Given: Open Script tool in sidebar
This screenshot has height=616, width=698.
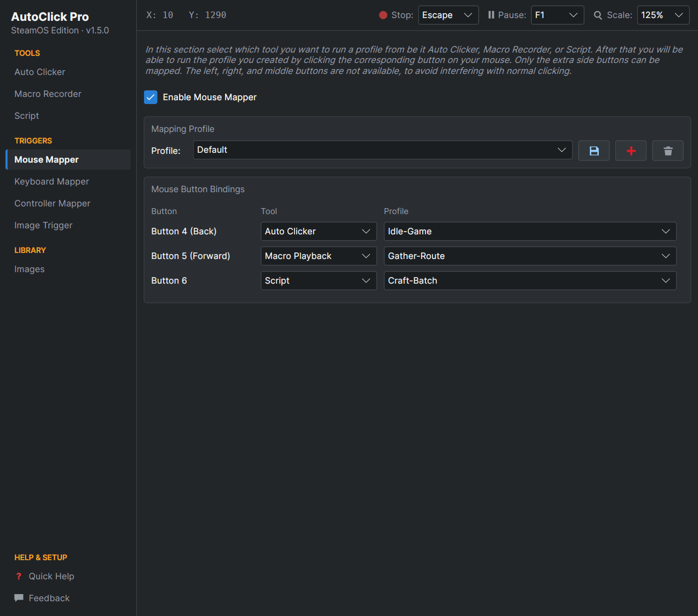Looking at the screenshot, I should click(68, 116).
